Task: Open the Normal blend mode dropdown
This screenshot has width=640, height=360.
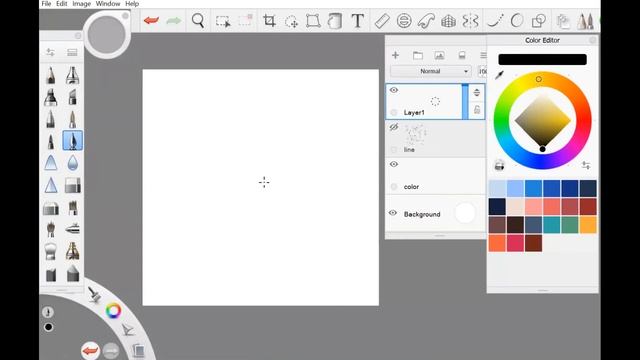Action: 431,71
